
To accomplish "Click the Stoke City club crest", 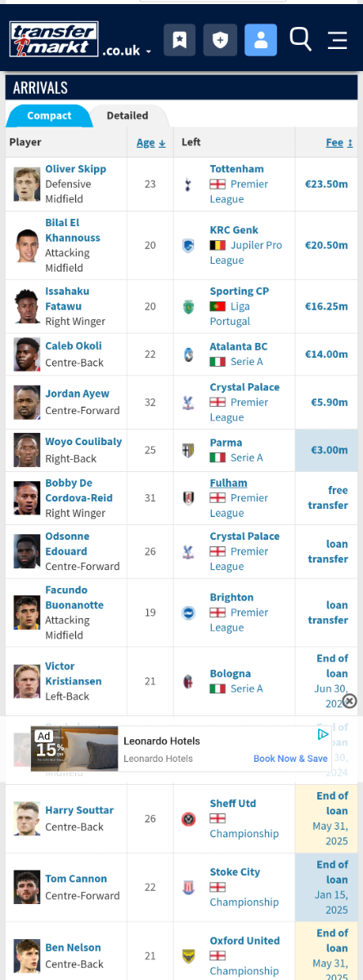I will (x=189, y=888).
